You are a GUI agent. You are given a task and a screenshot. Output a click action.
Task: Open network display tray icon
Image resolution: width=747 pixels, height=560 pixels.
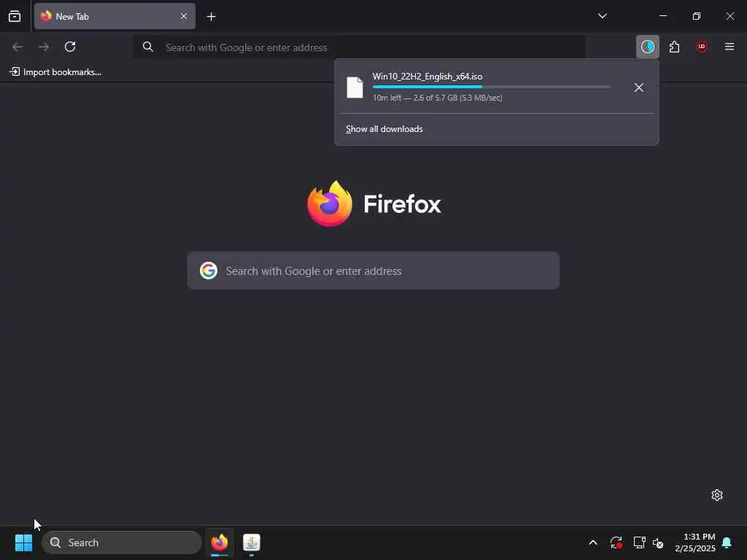pyautogui.click(x=639, y=542)
